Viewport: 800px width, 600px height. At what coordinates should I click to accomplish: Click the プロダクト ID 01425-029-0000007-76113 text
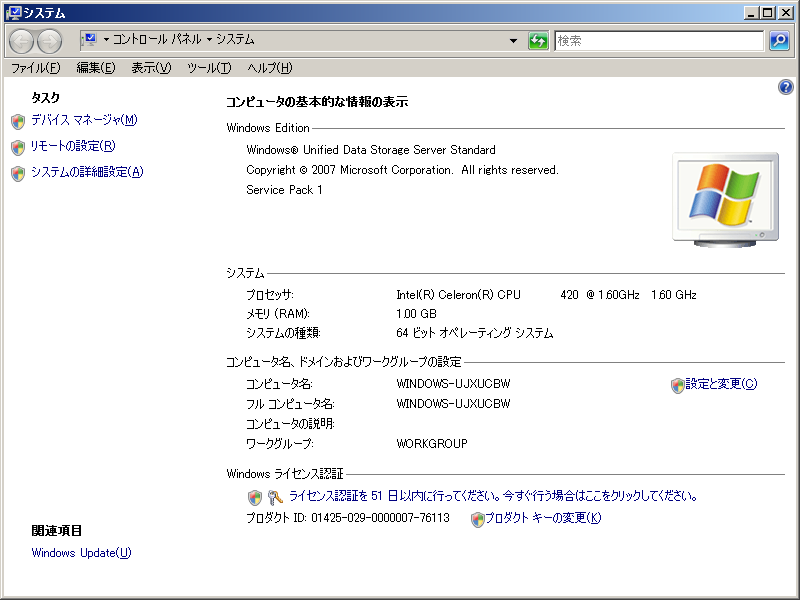point(348,518)
